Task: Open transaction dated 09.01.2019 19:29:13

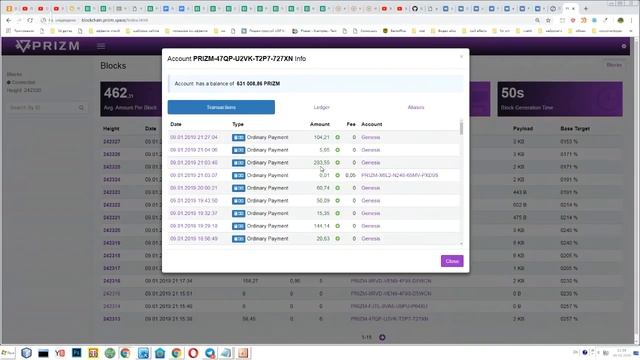Action: pyautogui.click(x=194, y=226)
